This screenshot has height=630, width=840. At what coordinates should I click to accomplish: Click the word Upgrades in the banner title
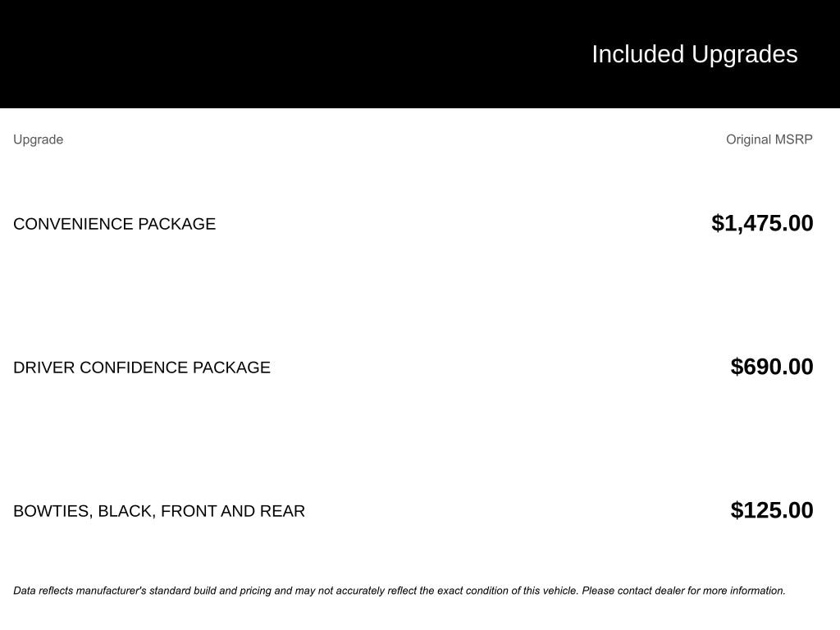pos(744,54)
